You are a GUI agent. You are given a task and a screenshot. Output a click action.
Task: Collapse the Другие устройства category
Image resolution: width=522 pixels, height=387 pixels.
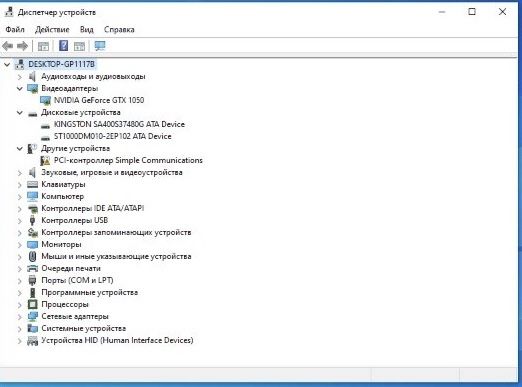tap(19, 149)
